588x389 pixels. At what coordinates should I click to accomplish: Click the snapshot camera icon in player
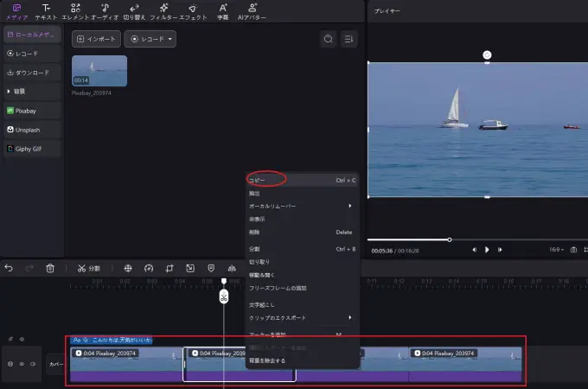tap(573, 250)
